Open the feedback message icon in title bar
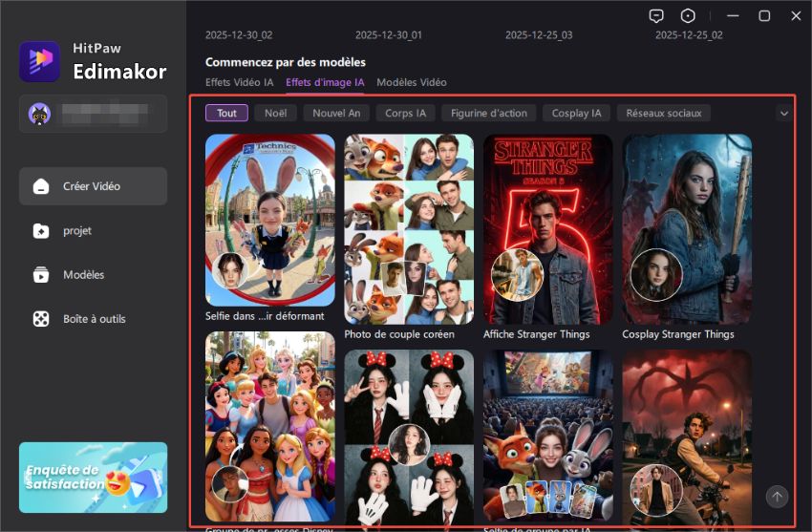Image resolution: width=812 pixels, height=532 pixels. tap(656, 16)
